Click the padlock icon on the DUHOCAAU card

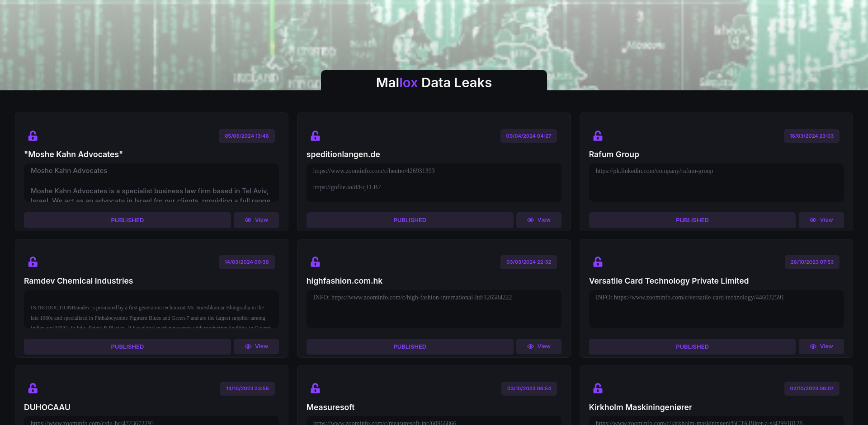coord(33,388)
